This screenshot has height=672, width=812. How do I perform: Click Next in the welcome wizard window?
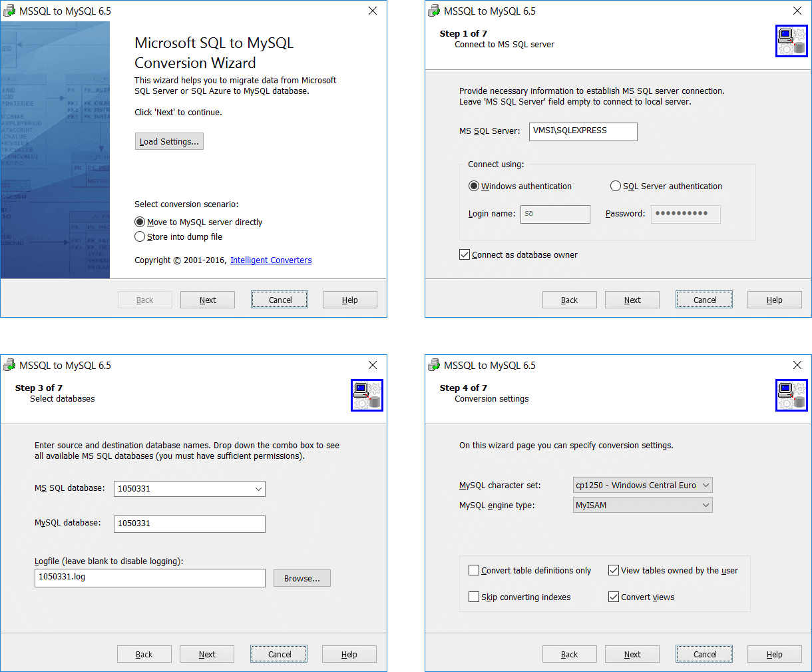208,300
